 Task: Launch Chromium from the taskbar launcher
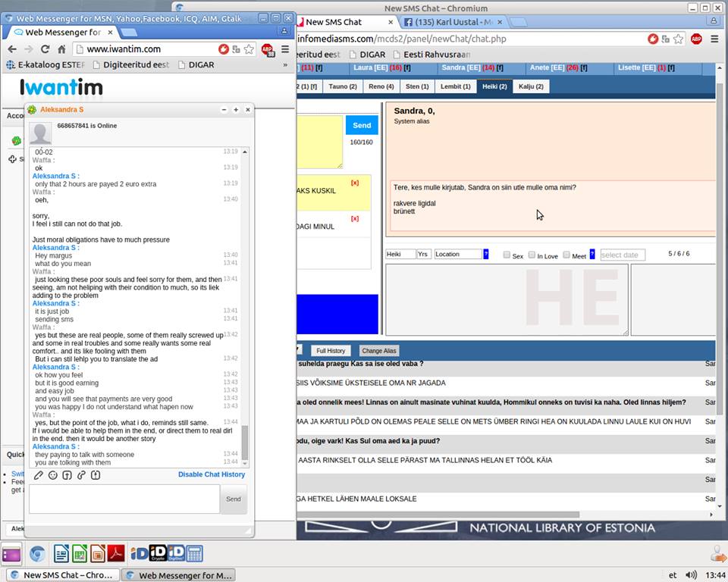click(38, 553)
